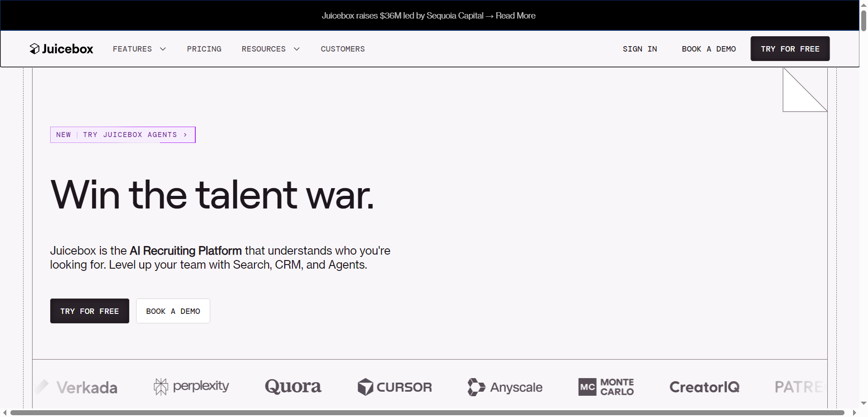This screenshot has height=417, width=868.
Task: Open the Customers page
Action: 343,49
